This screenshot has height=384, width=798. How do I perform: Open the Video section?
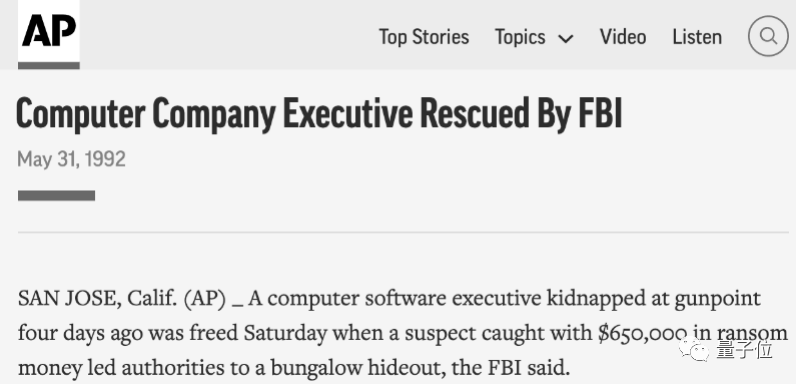click(x=623, y=37)
